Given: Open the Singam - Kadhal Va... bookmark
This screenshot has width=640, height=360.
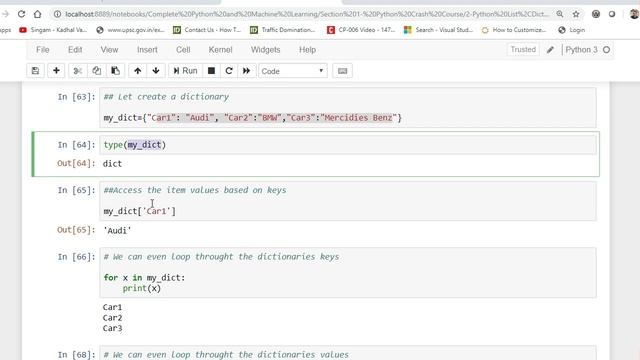Looking at the screenshot, I should [x=53, y=30].
